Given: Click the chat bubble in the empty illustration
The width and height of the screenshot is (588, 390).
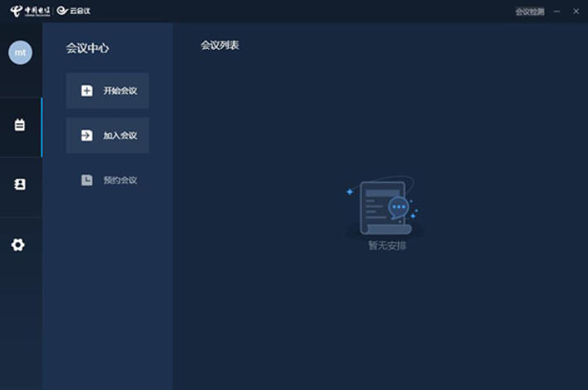Looking at the screenshot, I should pos(399,207).
